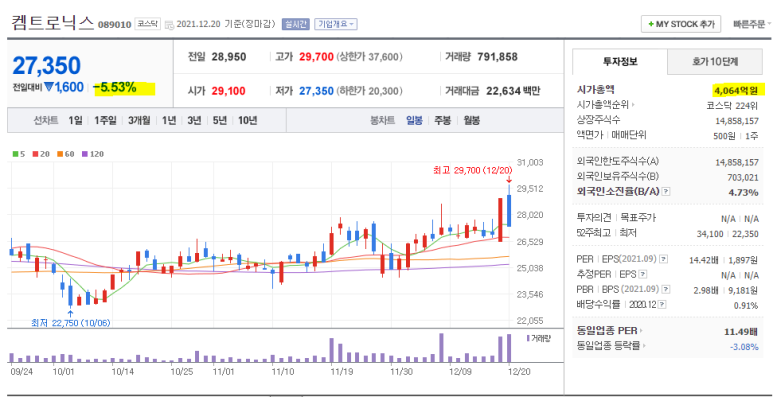This screenshot has height=397, width=773.
Task: Show the 월봉 monthly candle chart
Action: pyautogui.click(x=471, y=120)
